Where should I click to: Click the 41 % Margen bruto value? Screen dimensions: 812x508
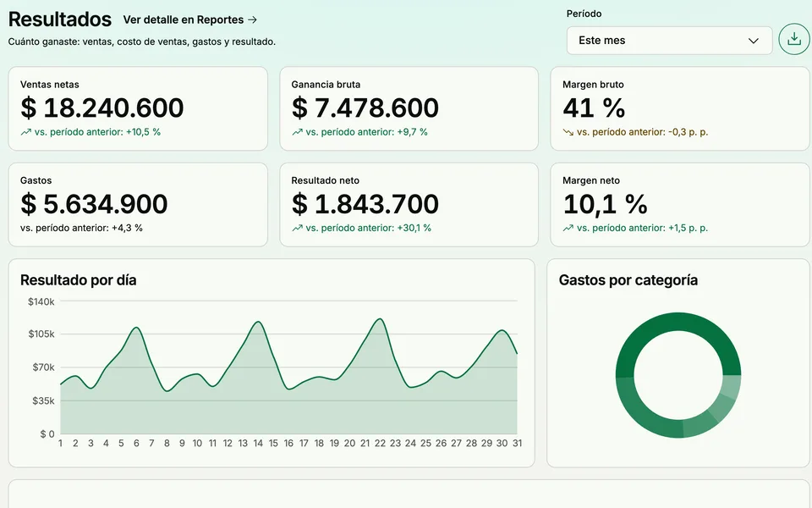(594, 108)
